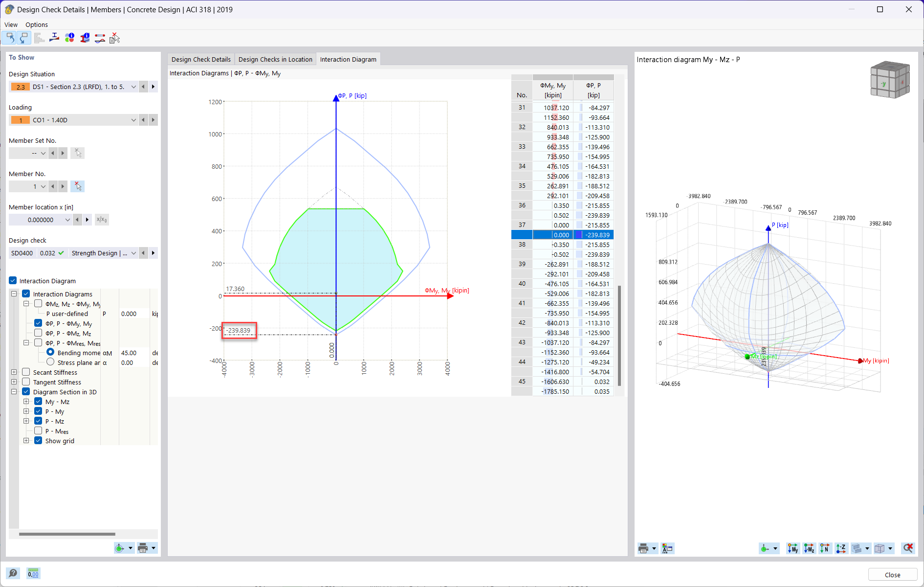The image size is (924, 587).
Task: Select the Stress plane angle radio button
Action: coord(50,362)
